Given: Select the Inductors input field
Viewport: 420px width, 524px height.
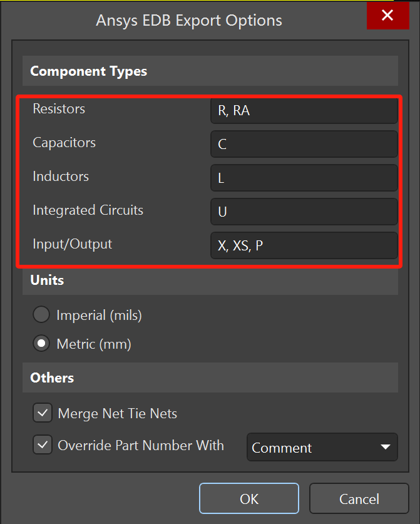Looking at the screenshot, I should tap(304, 178).
